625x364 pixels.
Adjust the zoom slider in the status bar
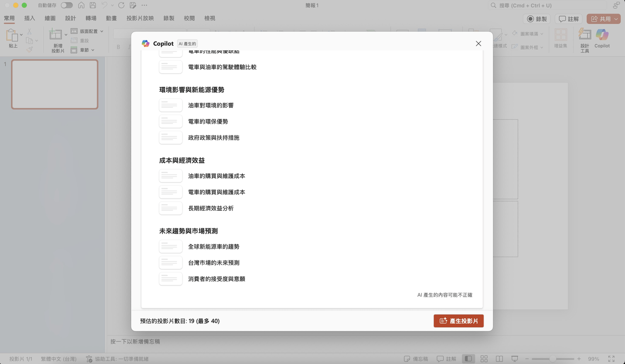[x=553, y=359]
